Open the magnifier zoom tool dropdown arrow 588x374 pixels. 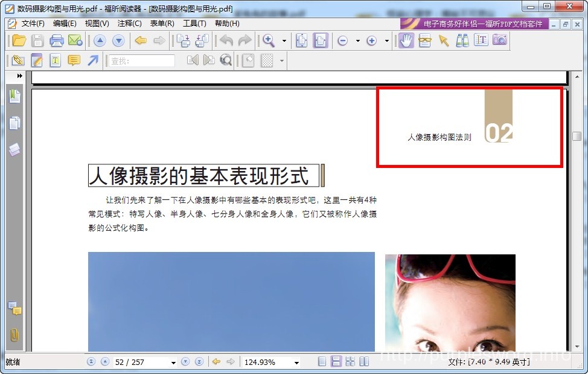tap(284, 41)
